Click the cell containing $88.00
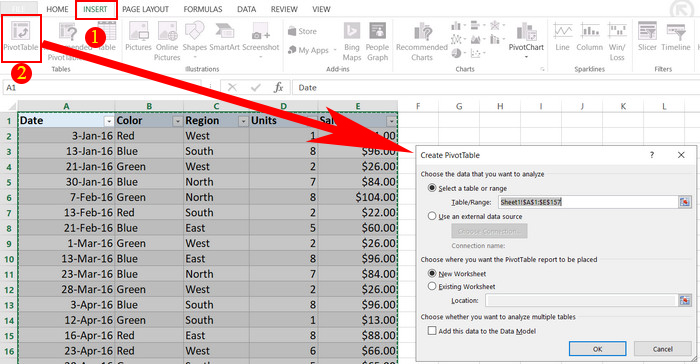Viewport: 700px width, 364px height. pos(358,335)
